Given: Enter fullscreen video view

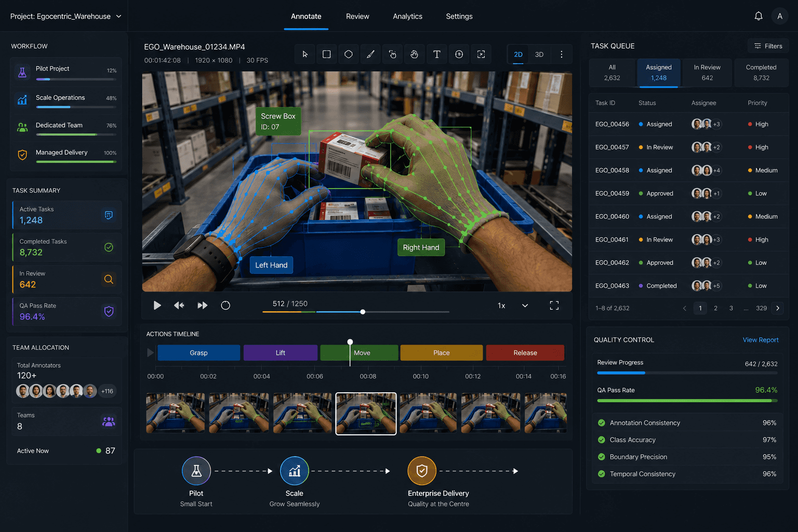Looking at the screenshot, I should tap(554, 305).
